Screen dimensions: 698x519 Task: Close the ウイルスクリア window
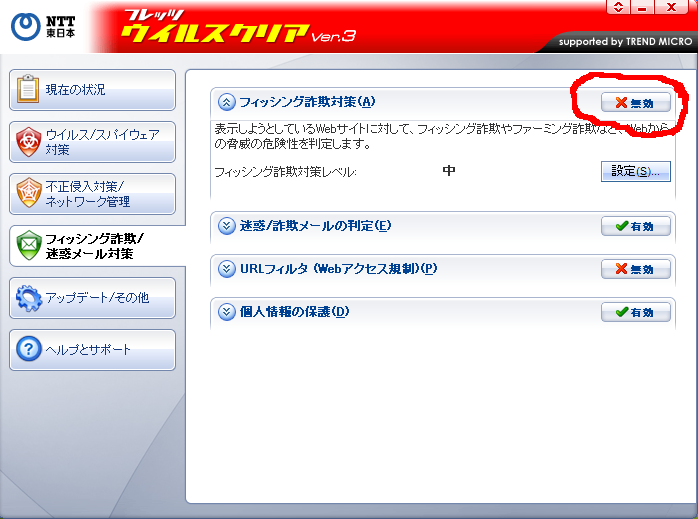point(671,7)
